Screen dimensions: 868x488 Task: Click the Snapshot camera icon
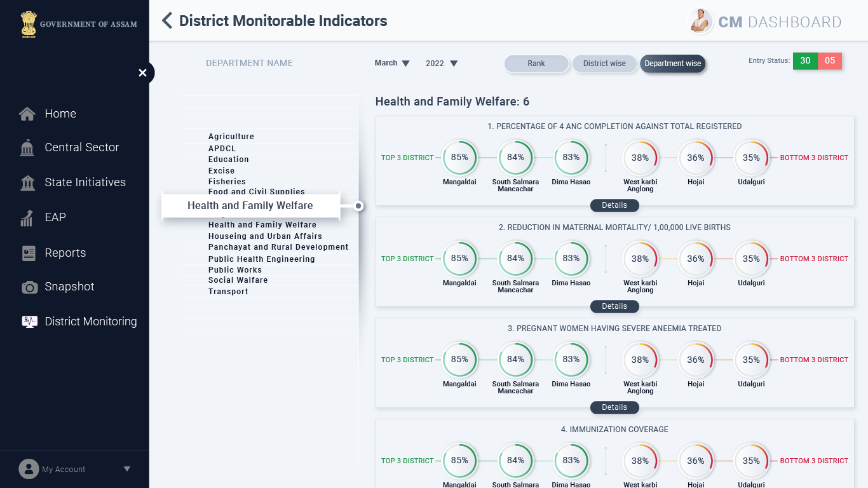pyautogui.click(x=30, y=287)
